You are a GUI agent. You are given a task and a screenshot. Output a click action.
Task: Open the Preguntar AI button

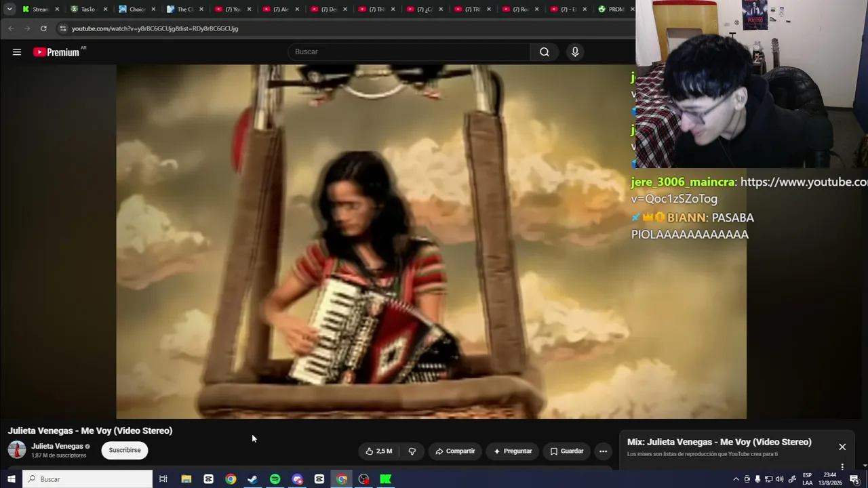[x=513, y=451]
